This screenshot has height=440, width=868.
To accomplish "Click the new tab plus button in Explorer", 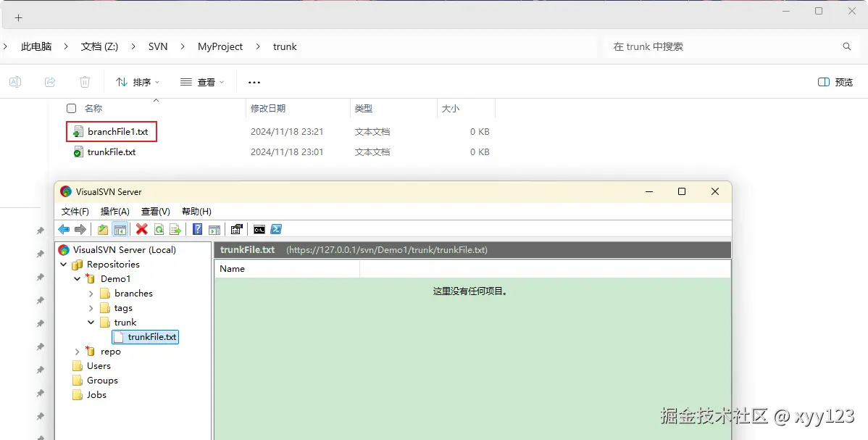I will (18, 17).
